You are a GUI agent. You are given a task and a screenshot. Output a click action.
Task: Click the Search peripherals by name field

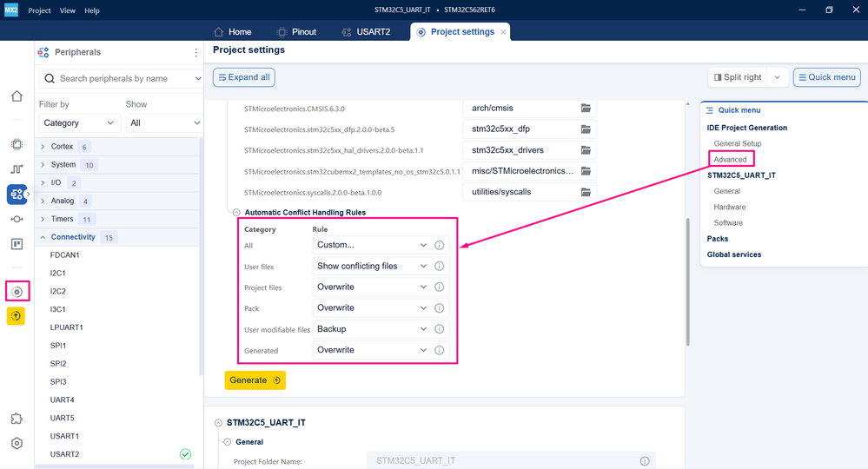pyautogui.click(x=122, y=78)
